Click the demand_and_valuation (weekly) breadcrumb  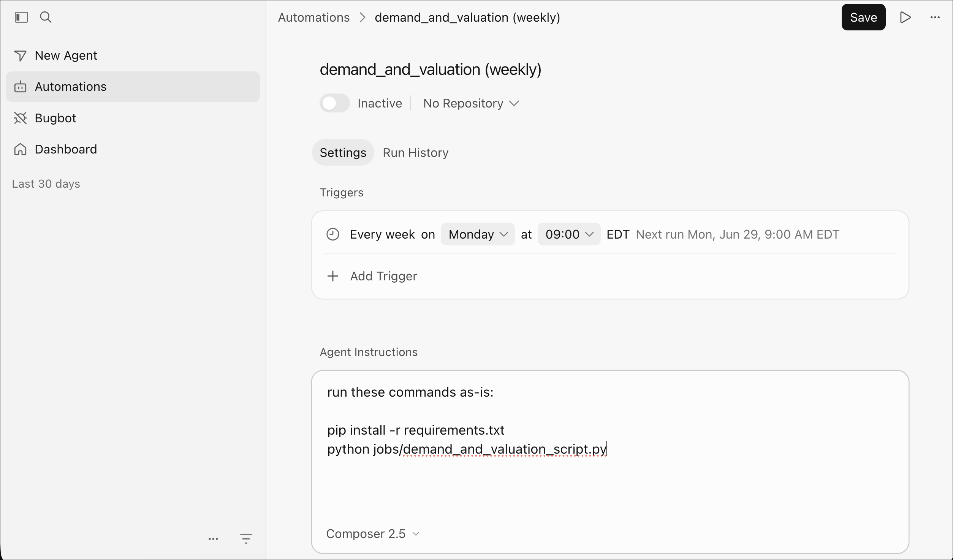coord(467,17)
